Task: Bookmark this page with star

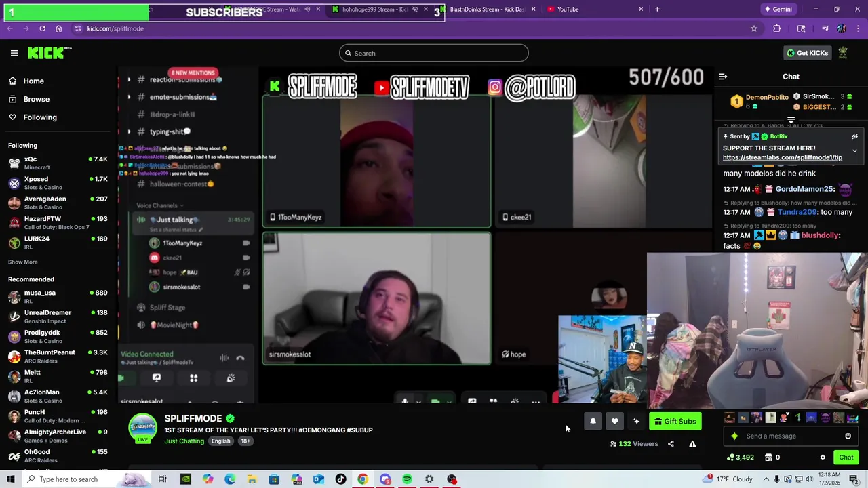Action: 753,28
